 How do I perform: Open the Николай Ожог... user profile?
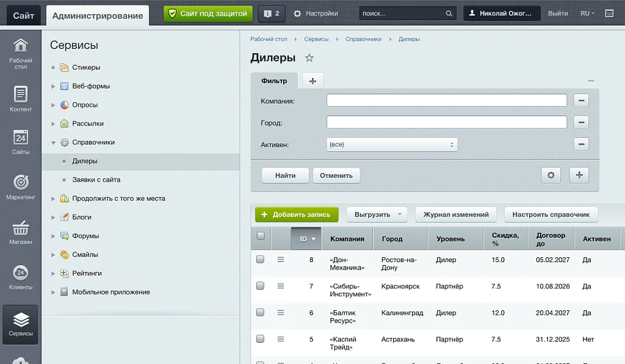502,13
